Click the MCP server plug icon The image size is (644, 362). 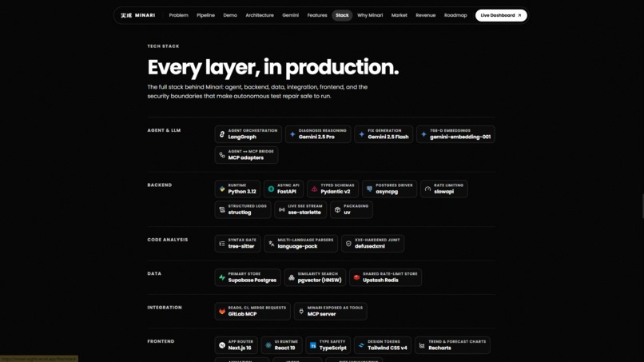click(301, 311)
